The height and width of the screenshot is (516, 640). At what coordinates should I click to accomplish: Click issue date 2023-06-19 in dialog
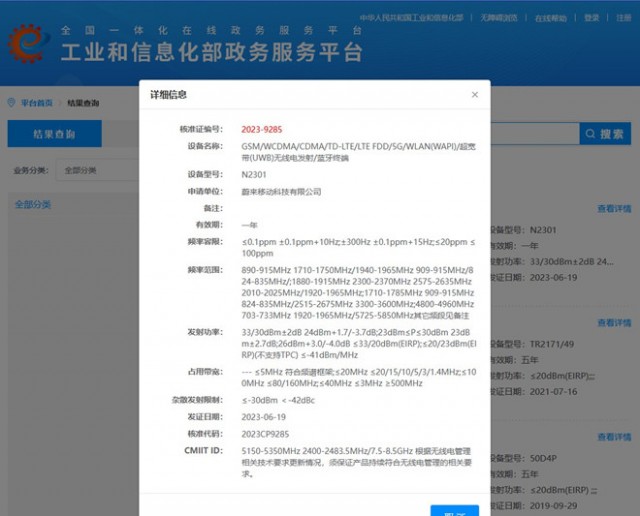[x=264, y=417]
